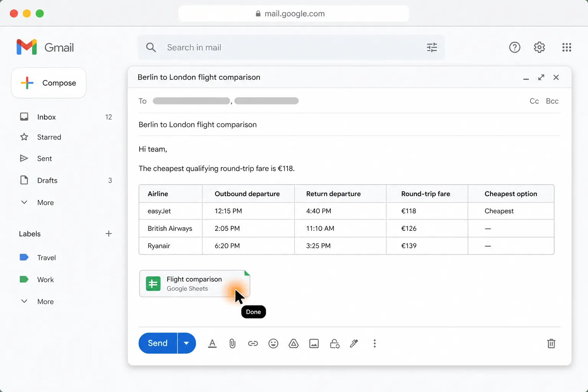Click the Round-trip fare column header
Viewport: 588px width, 392px height.
click(427, 194)
